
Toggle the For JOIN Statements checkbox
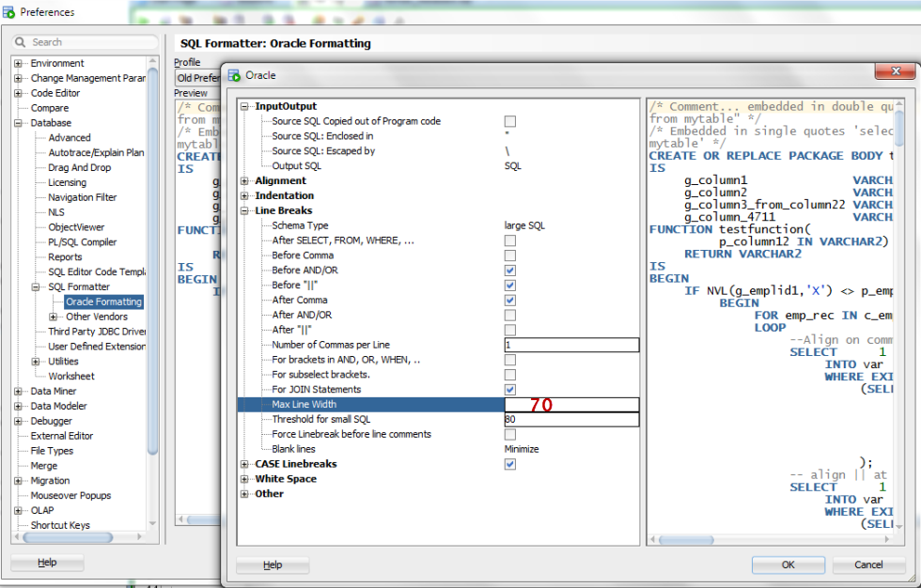(509, 390)
